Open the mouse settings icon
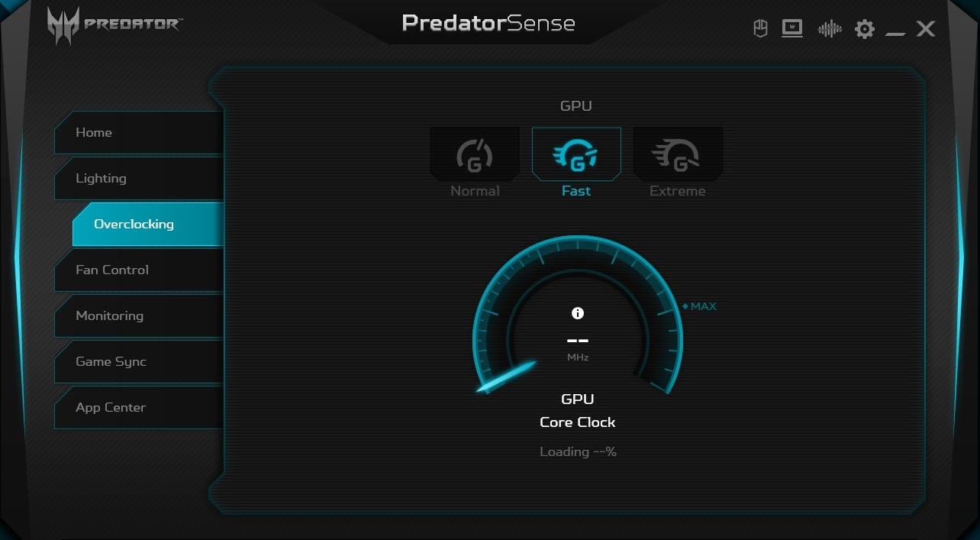The width and height of the screenshot is (980, 540). point(760,29)
